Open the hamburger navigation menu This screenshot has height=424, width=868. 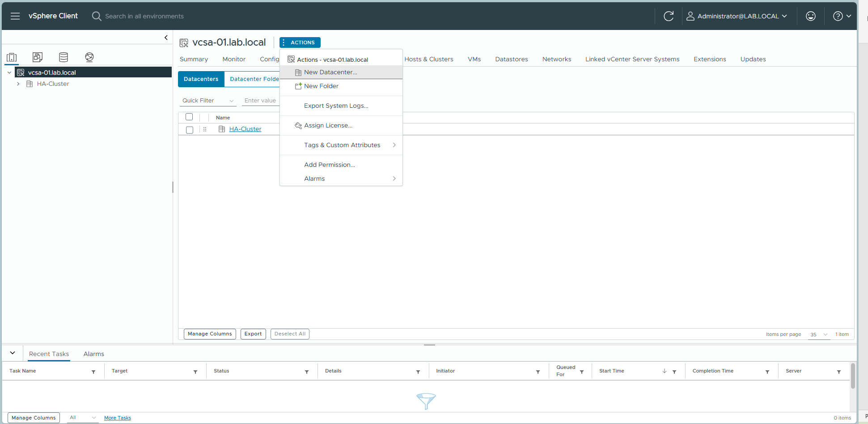15,16
